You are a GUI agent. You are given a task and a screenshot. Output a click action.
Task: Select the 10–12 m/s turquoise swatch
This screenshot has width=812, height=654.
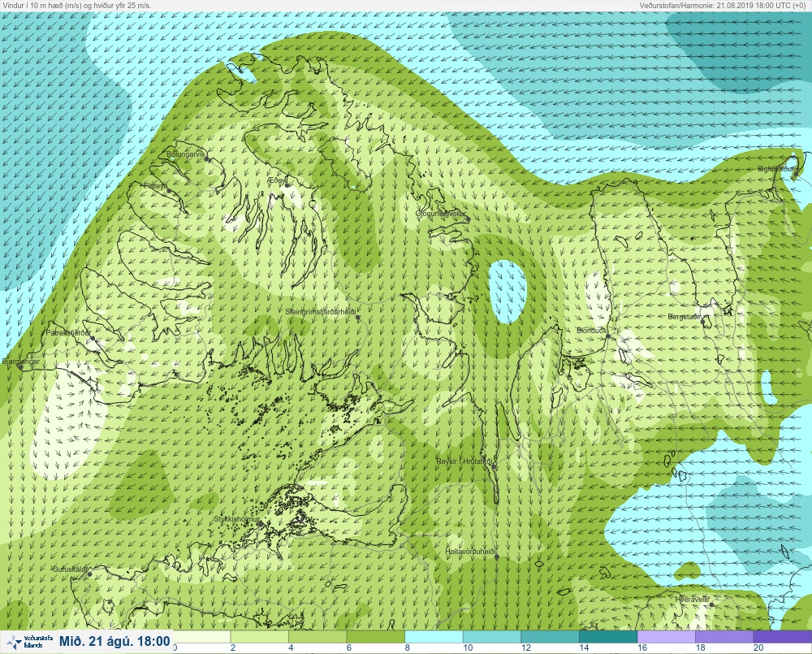pyautogui.click(x=492, y=636)
